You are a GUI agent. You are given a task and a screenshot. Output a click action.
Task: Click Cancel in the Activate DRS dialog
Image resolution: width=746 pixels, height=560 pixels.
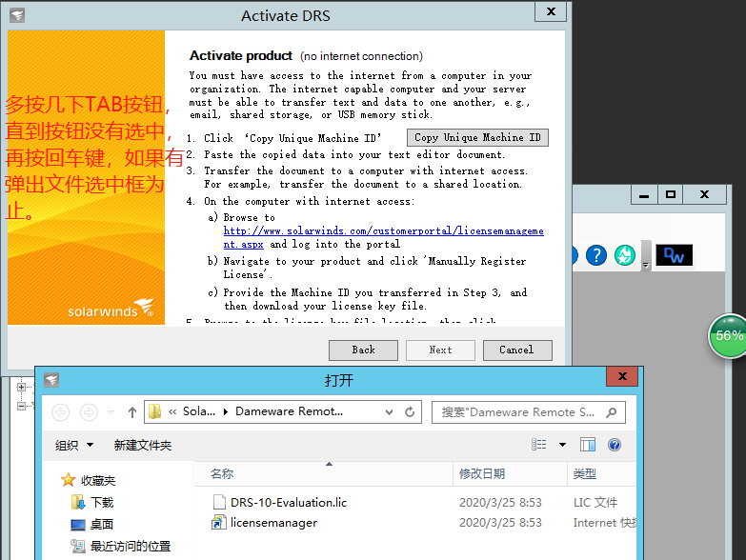(517, 350)
